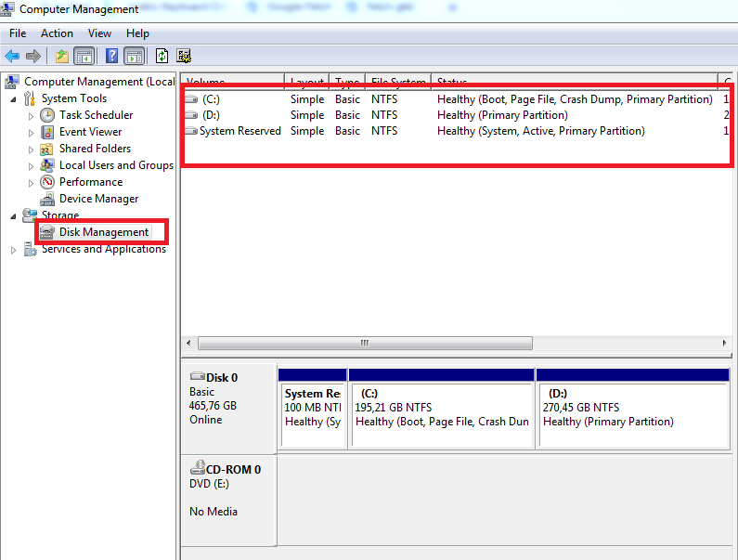Image resolution: width=738 pixels, height=560 pixels.
Task: Click the CD-ROM 0 disc icon
Action: pos(198,468)
